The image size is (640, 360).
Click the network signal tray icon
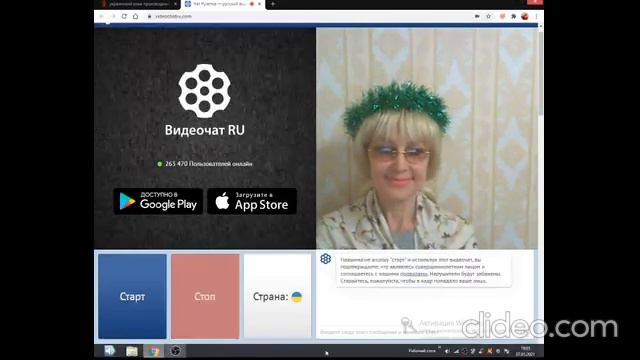(456, 351)
